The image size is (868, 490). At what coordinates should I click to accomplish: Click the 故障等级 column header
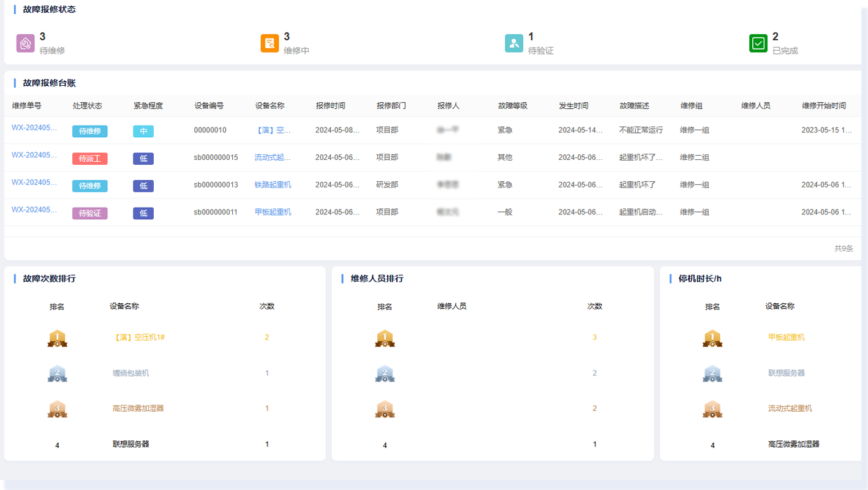[513, 105]
